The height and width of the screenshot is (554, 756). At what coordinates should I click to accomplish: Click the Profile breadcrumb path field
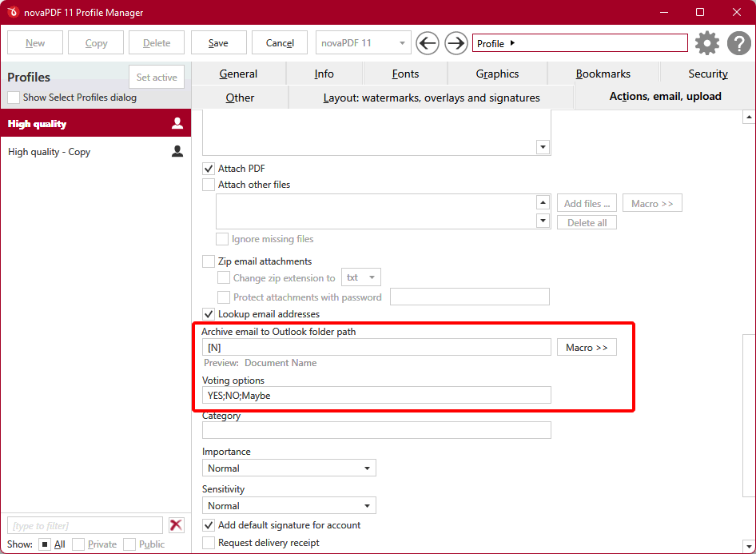tap(580, 43)
